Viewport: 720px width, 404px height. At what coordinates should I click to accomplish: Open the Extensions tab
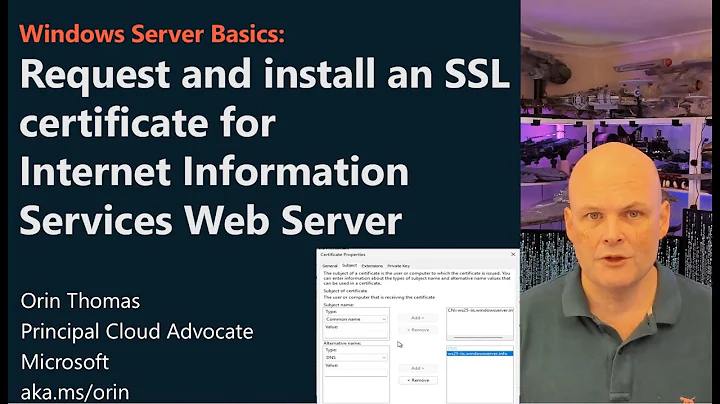click(x=372, y=266)
